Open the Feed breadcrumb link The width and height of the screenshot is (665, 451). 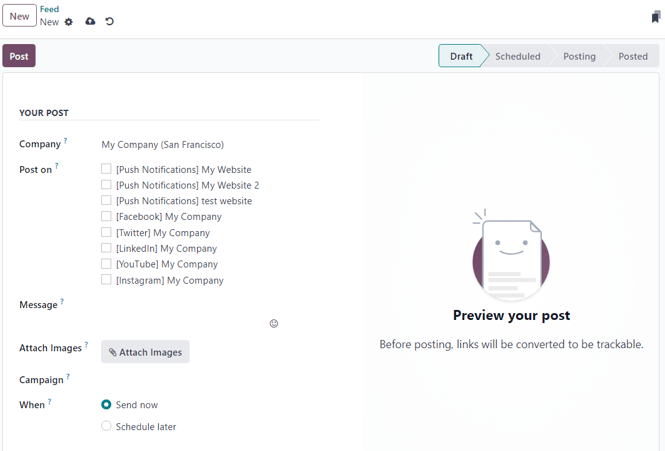[49, 9]
